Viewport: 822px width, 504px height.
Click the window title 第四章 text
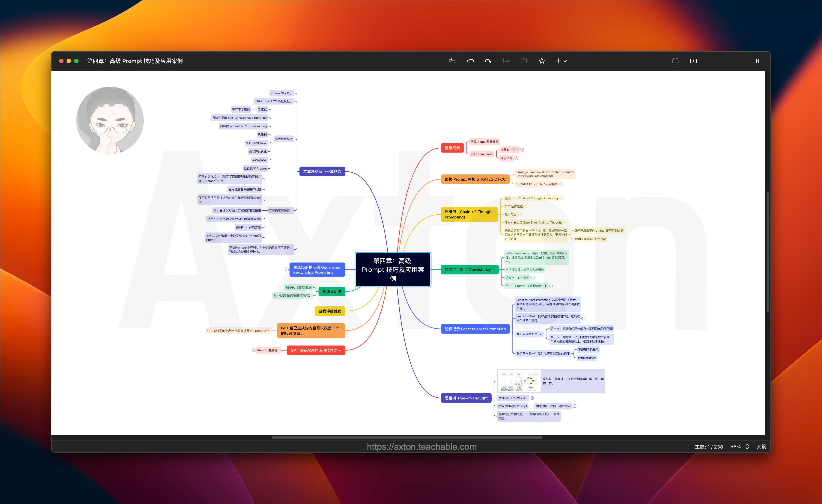pos(135,61)
